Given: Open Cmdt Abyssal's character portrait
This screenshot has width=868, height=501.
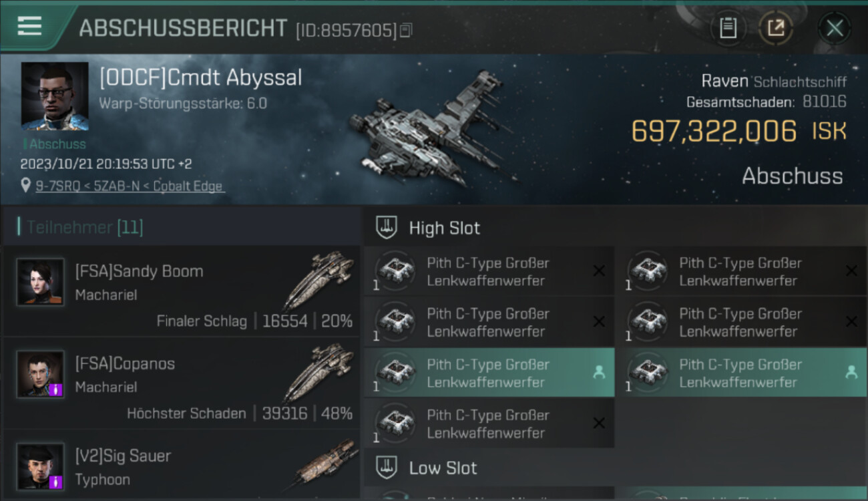Looking at the screenshot, I should (55, 97).
